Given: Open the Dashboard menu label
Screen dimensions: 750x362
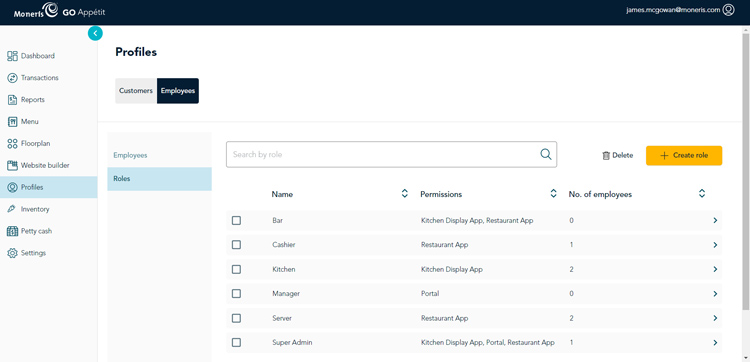Looking at the screenshot, I should [38, 56].
